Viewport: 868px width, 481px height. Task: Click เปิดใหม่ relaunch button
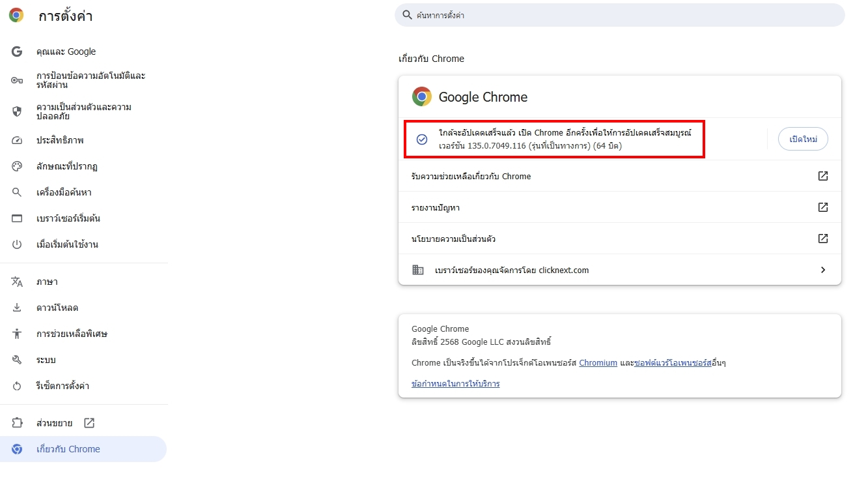(803, 139)
